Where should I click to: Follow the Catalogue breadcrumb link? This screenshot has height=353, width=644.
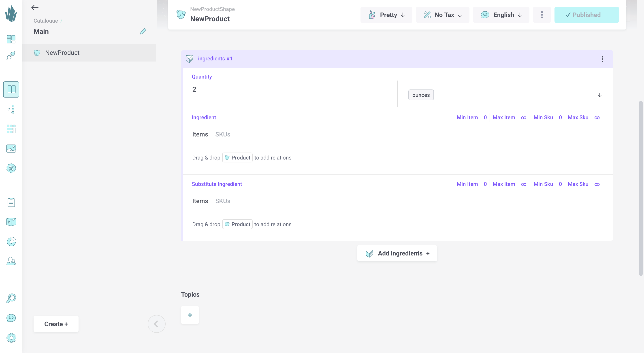click(46, 21)
